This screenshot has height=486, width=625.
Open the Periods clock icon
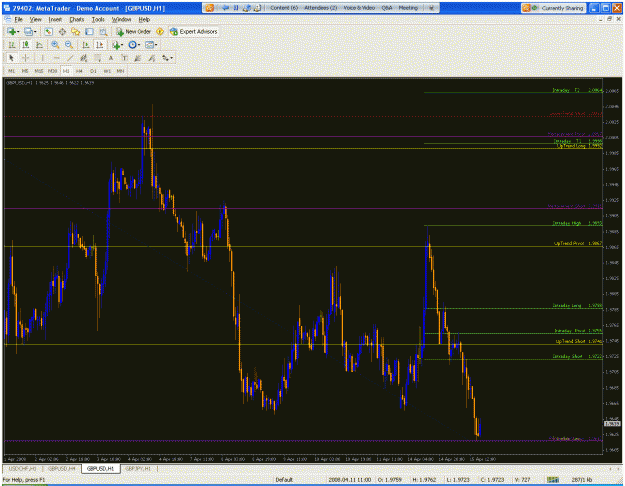(132, 45)
